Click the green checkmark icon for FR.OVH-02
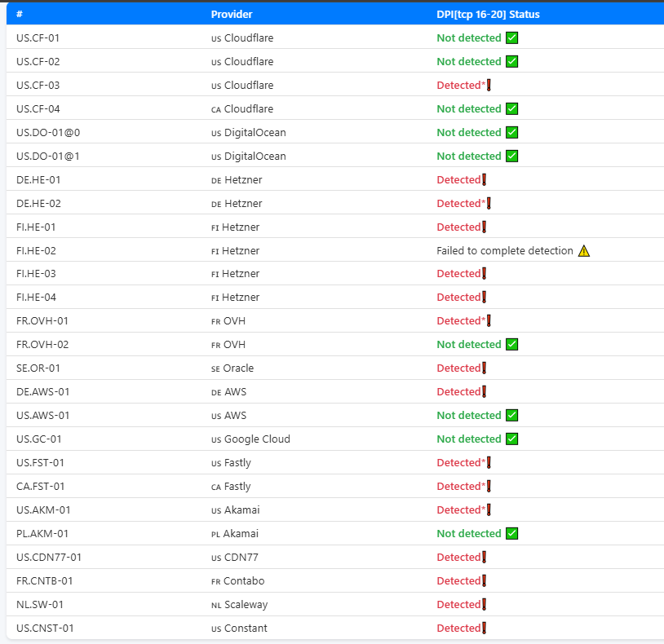 [511, 345]
